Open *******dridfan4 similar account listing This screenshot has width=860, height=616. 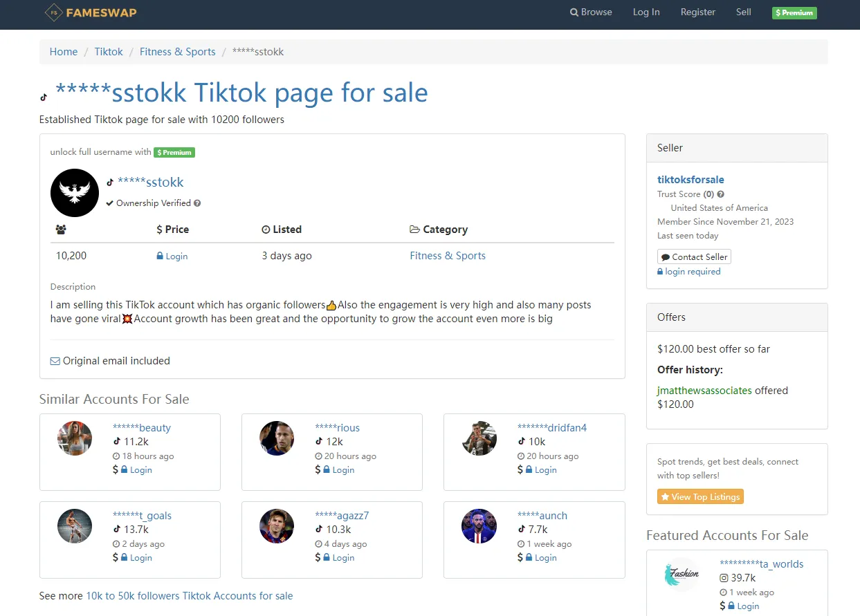[552, 428]
